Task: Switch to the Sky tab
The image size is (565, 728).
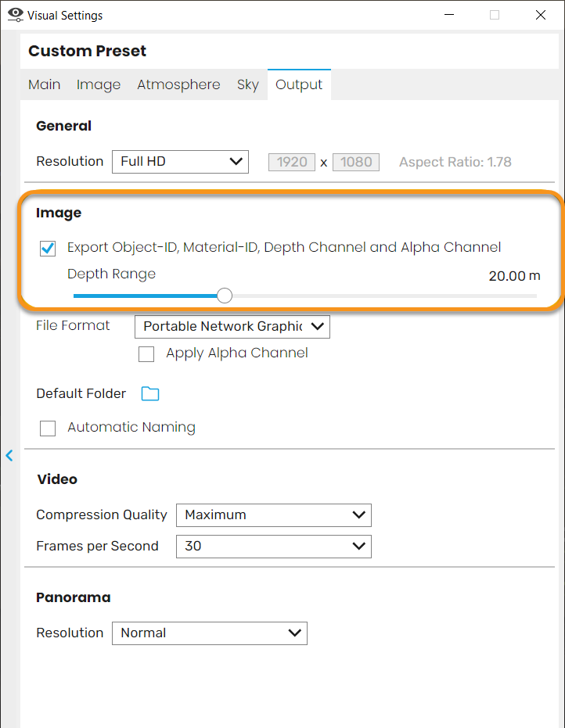Action: 247,84
